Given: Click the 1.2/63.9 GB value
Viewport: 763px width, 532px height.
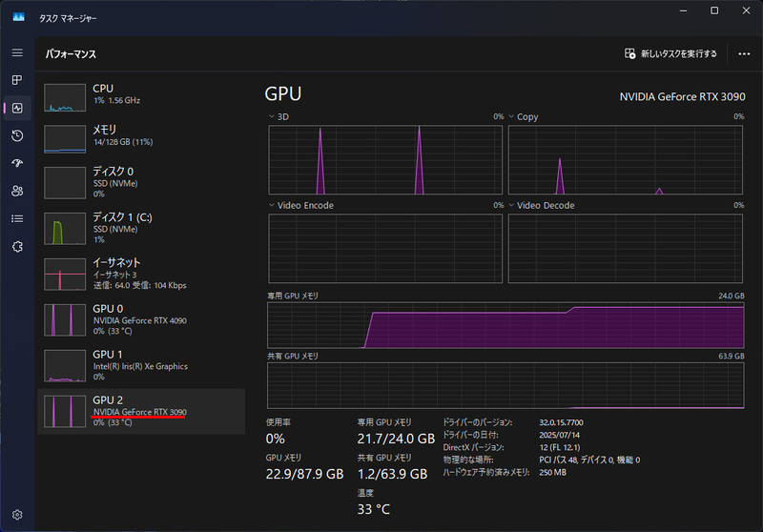Looking at the screenshot, I should point(392,474).
